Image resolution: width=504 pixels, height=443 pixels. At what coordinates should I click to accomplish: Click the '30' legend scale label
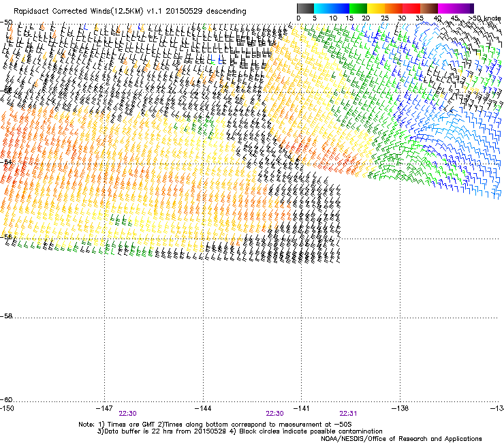click(x=402, y=18)
